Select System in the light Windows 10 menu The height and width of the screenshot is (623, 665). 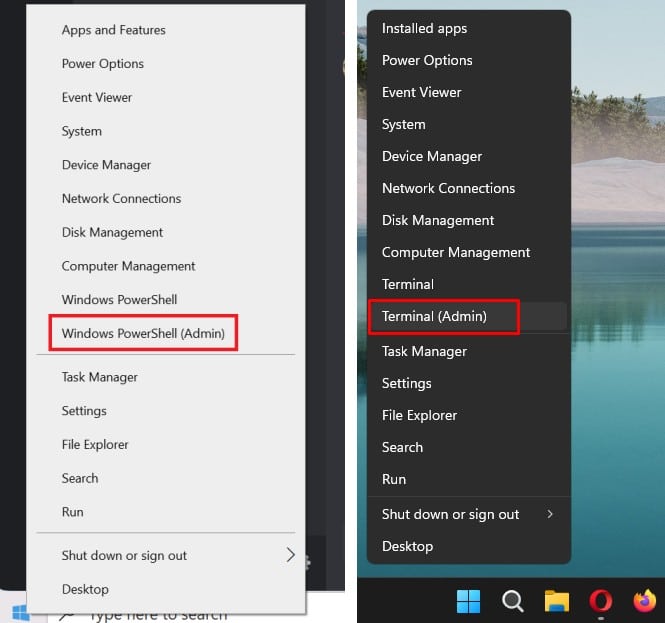click(x=166, y=131)
